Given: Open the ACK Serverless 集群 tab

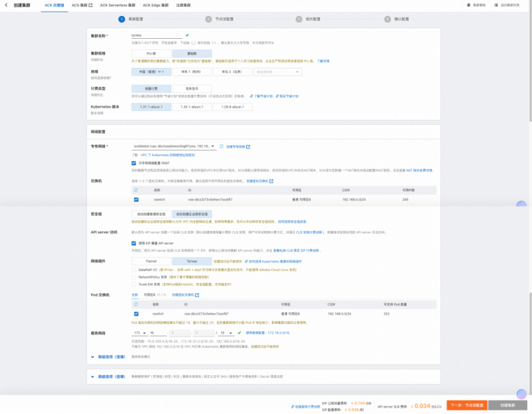Looking at the screenshot, I should (x=117, y=5).
